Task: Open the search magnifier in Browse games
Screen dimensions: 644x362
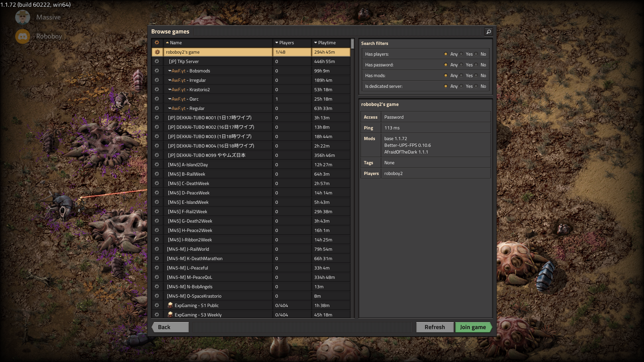Action: pyautogui.click(x=489, y=32)
